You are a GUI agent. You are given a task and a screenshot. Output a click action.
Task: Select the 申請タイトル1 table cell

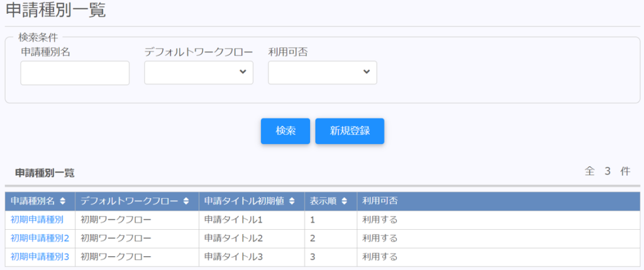pyautogui.click(x=233, y=220)
